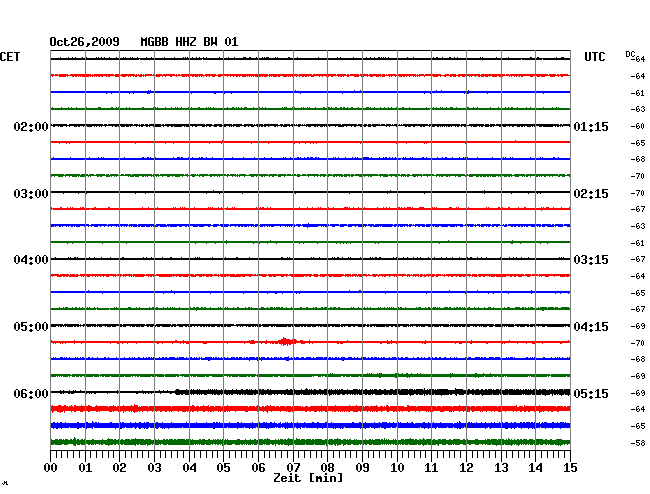
Task: Click the Zeit [min] axis title
Action: click(x=308, y=478)
